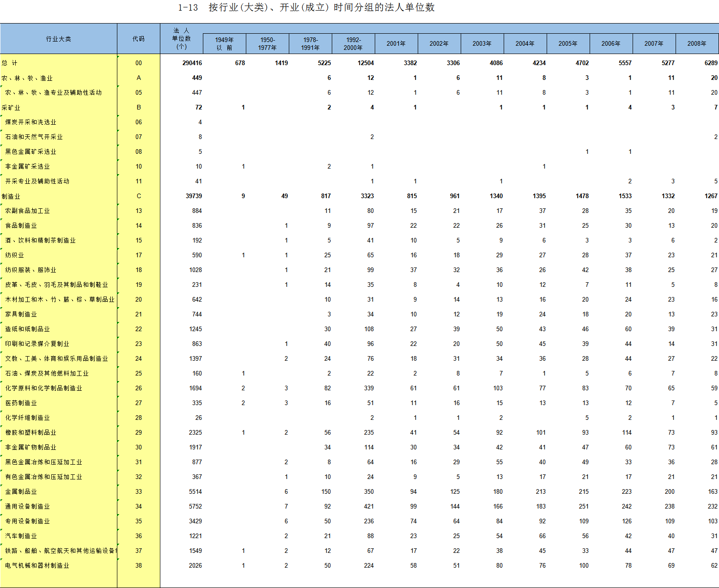Viewport: 719px width, 588px height.
Task: Click the table title 1-13 heading
Action: [x=306, y=7]
